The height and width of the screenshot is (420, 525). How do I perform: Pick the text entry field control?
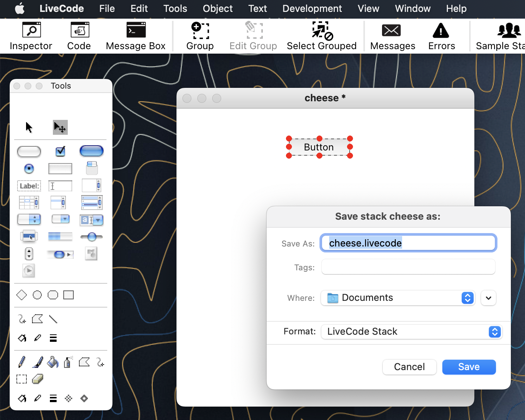point(60,186)
